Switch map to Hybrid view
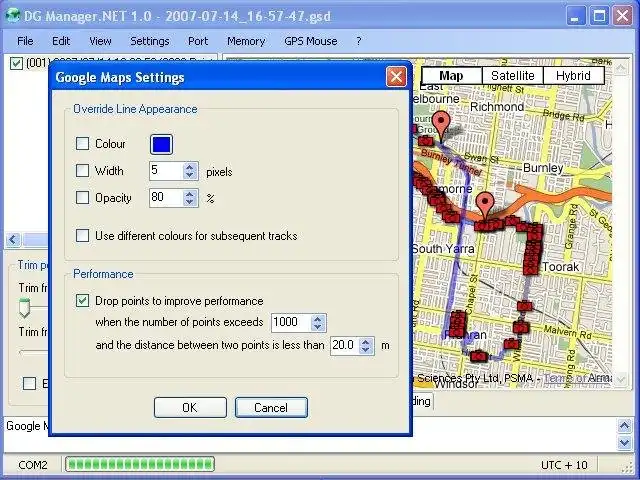Image resolution: width=640 pixels, height=480 pixels. [x=573, y=76]
